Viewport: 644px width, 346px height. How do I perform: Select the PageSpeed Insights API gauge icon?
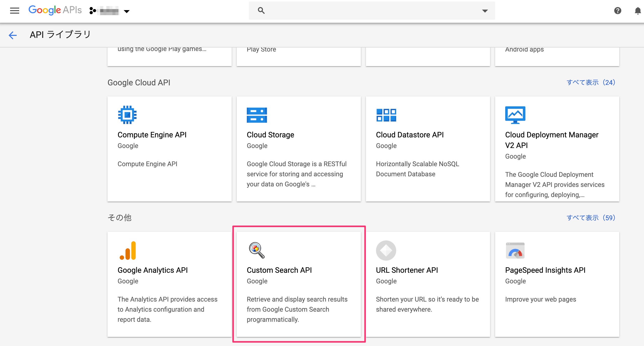[515, 250]
